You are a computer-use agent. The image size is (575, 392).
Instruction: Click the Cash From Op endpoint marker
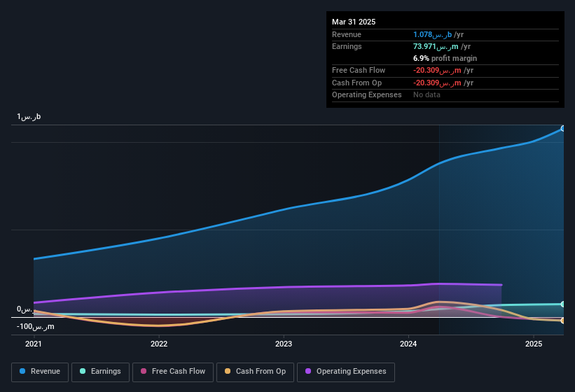click(x=563, y=321)
